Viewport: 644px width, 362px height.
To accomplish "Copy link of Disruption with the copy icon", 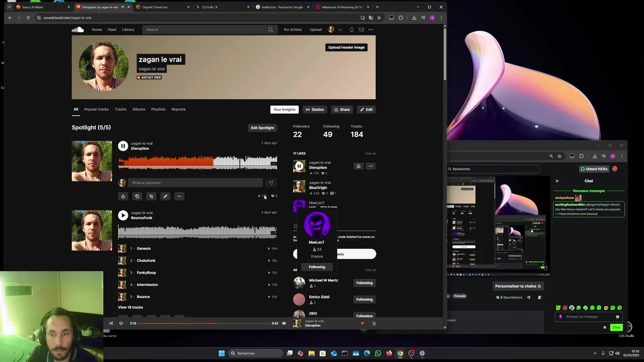I will pos(137,196).
